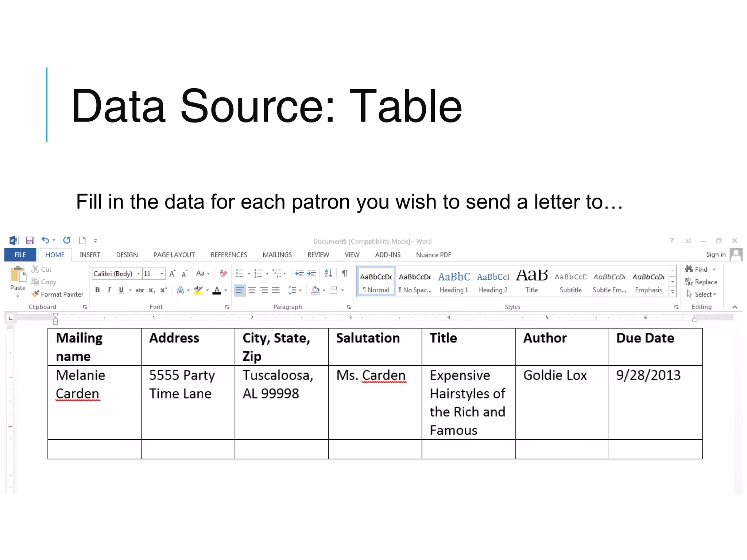Open the Select dropdown in Editing
The image size is (747, 560).
coord(702,294)
